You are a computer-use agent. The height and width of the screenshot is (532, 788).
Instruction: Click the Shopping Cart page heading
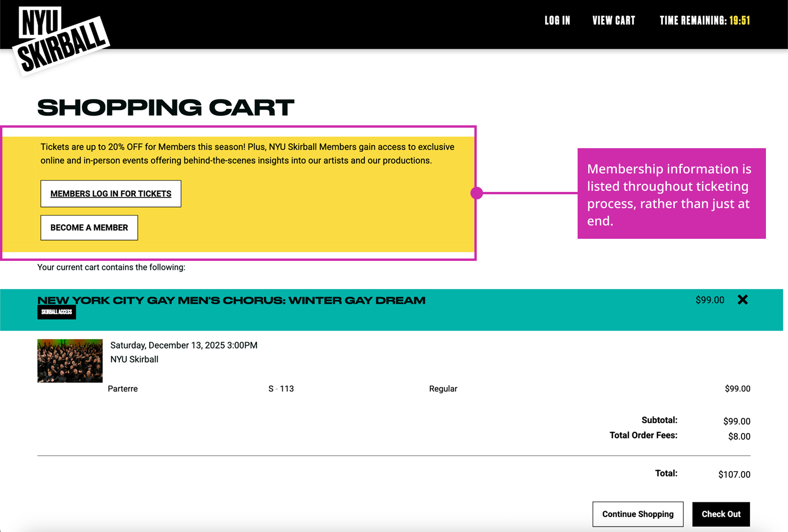pos(165,108)
